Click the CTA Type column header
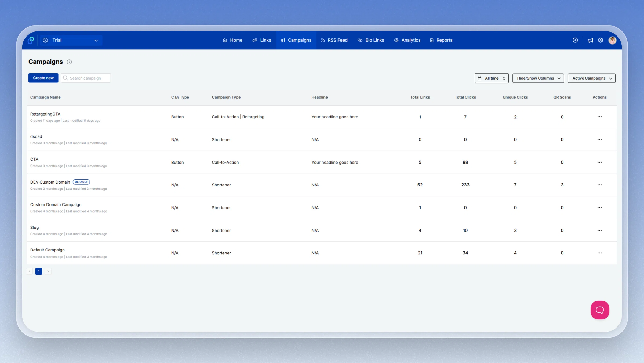This screenshot has height=363, width=644. click(x=180, y=97)
